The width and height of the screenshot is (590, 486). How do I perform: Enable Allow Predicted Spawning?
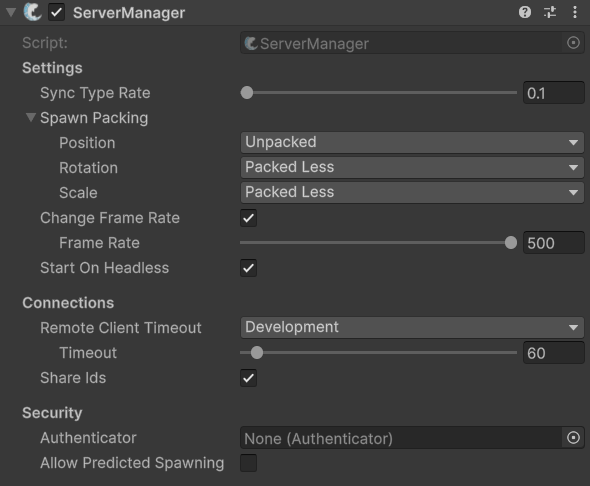coord(249,463)
